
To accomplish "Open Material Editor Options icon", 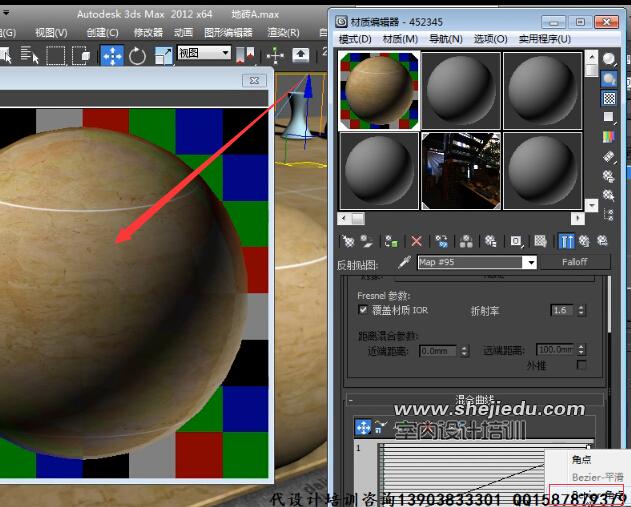I will point(609,176).
